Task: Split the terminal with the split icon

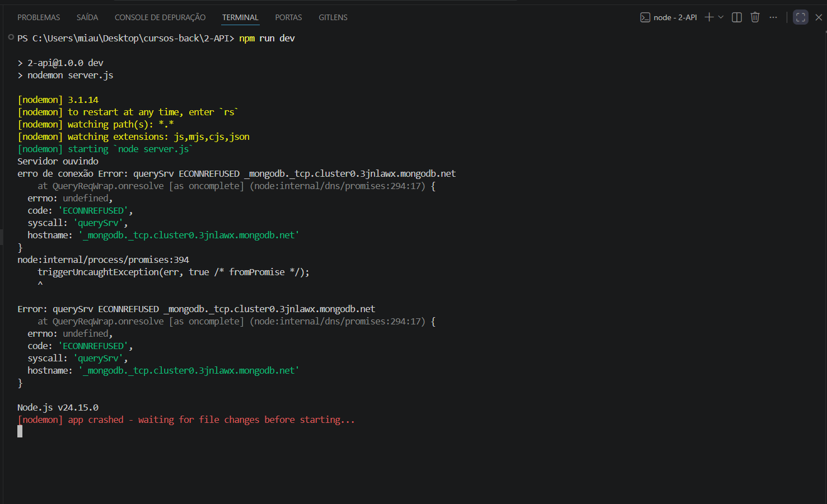Action: pyautogui.click(x=737, y=17)
